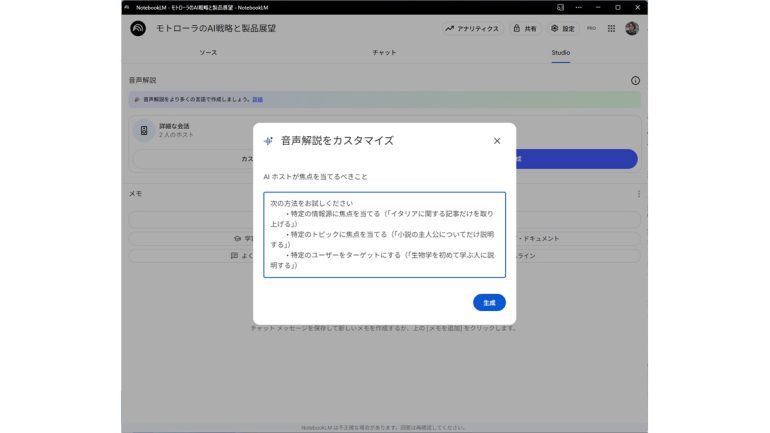Click the sparkle icon in dialog title
This screenshot has width=770, height=433.
(x=268, y=141)
